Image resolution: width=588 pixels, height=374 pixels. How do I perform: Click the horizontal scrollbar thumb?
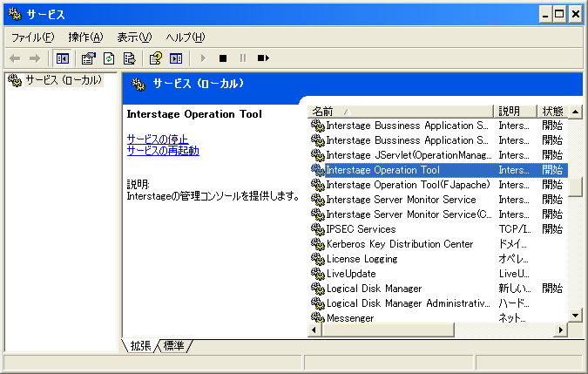(x=388, y=330)
